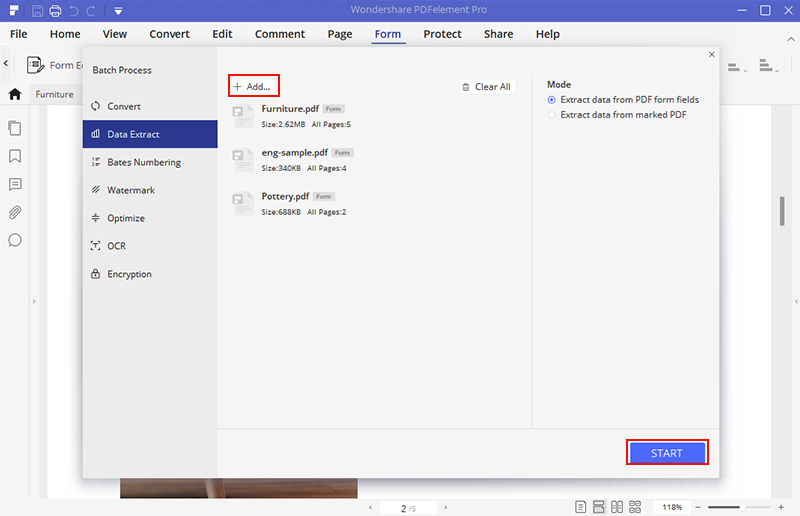The height and width of the screenshot is (516, 800).
Task: Select the Furniture document tab
Action: point(54,94)
